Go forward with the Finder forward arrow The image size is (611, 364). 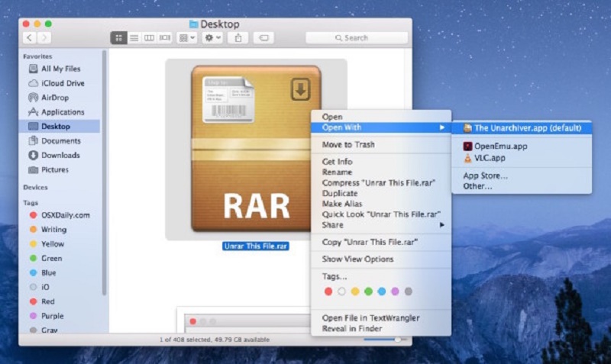point(44,37)
